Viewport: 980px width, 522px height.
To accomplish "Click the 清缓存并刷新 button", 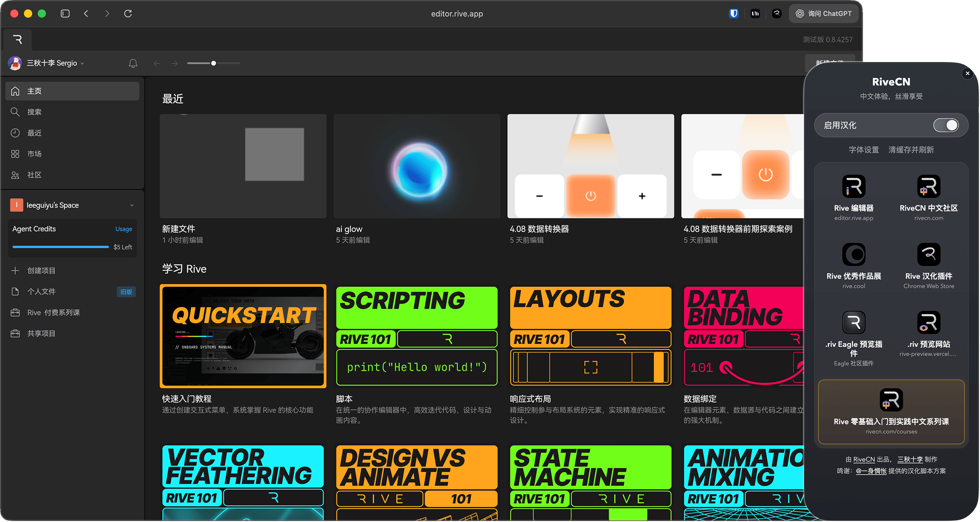I will pos(911,150).
